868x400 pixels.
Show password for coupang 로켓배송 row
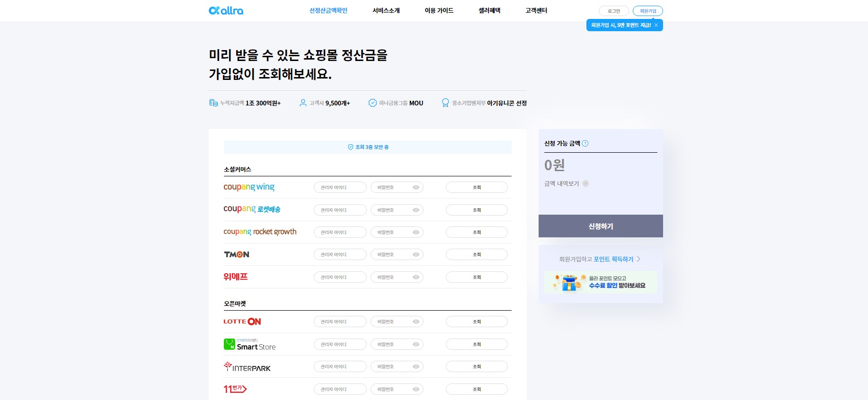(x=416, y=210)
